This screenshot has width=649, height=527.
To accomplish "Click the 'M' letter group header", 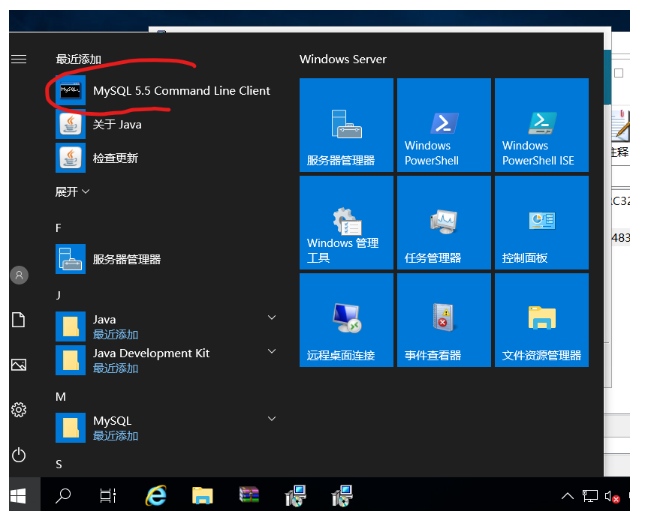I will (x=60, y=397).
